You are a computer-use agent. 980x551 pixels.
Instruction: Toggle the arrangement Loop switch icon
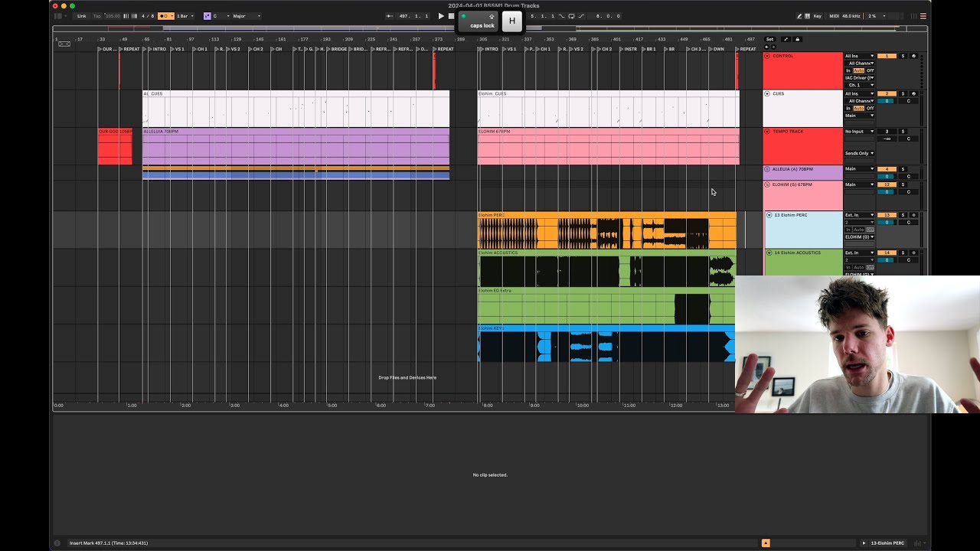[x=571, y=16]
